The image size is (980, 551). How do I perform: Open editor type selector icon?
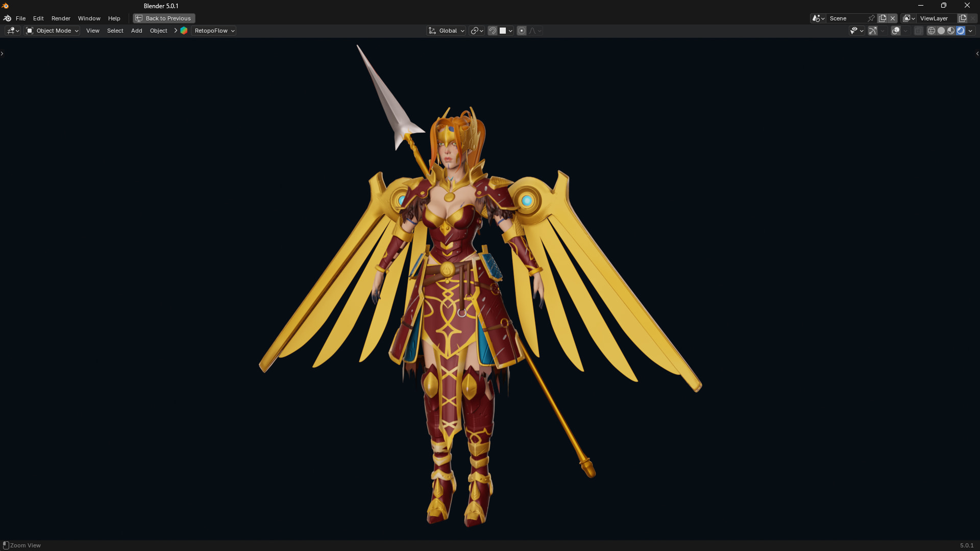(x=13, y=31)
